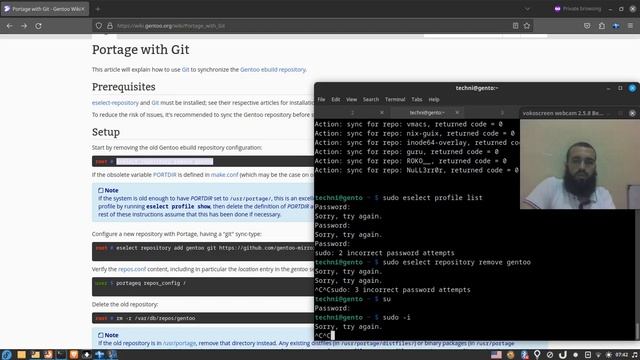Open a new browser tab with plus button
Viewport: 640px width, 360px height.
(x=98, y=9)
